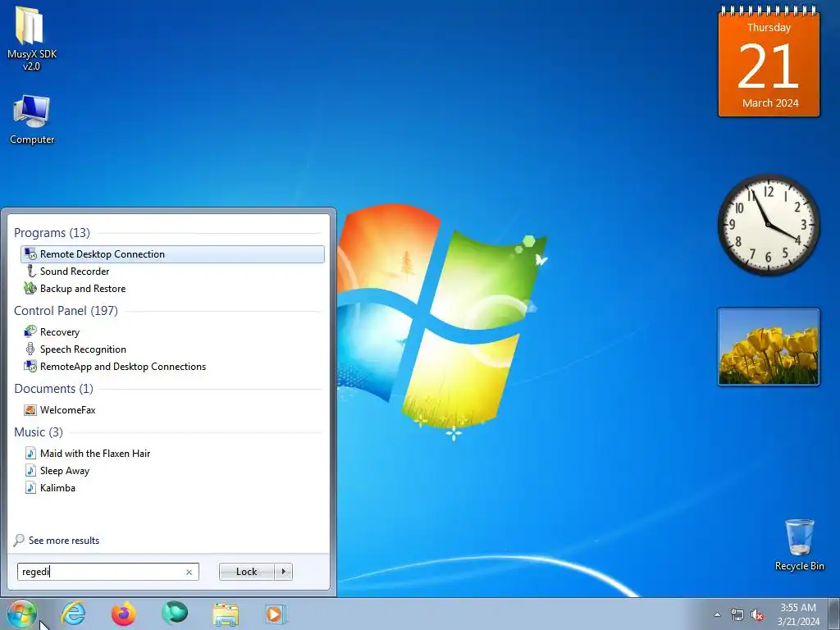Open Recovery control panel result
This screenshot has width=840, height=630.
click(172, 332)
